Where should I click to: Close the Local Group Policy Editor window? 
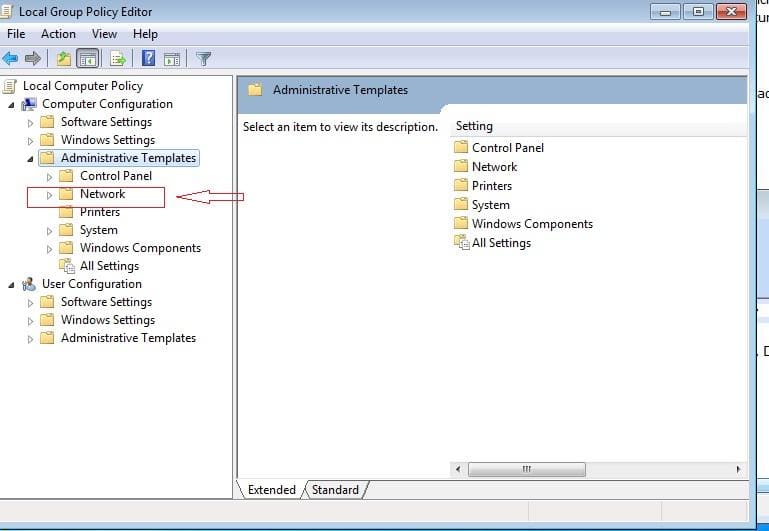point(731,11)
